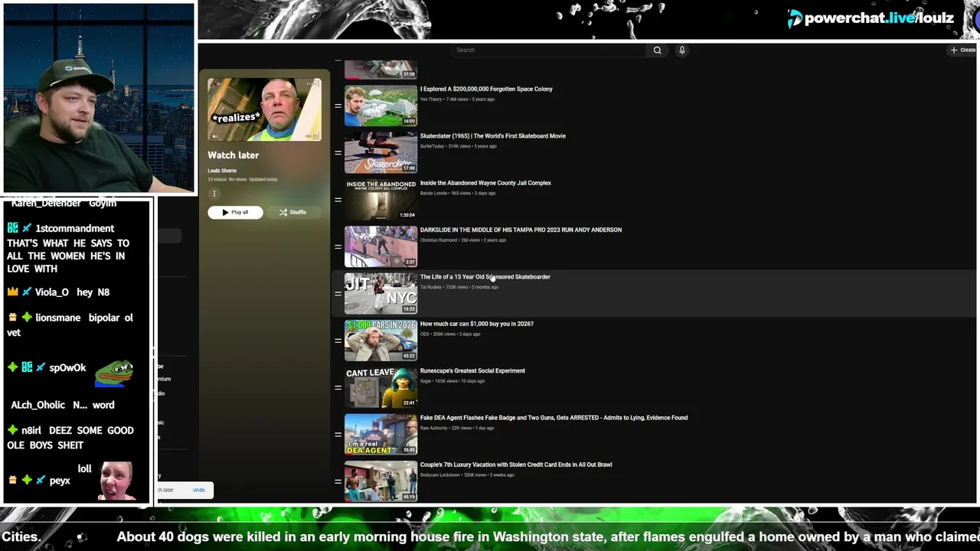Open Christian Raymond channel link
This screenshot has height=551, width=980.
(x=438, y=240)
